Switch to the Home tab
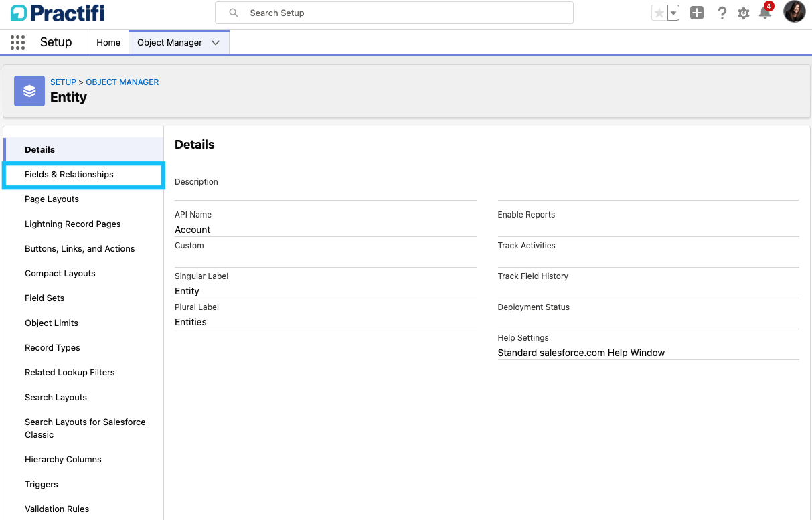Image resolution: width=812 pixels, height=520 pixels. click(108, 42)
